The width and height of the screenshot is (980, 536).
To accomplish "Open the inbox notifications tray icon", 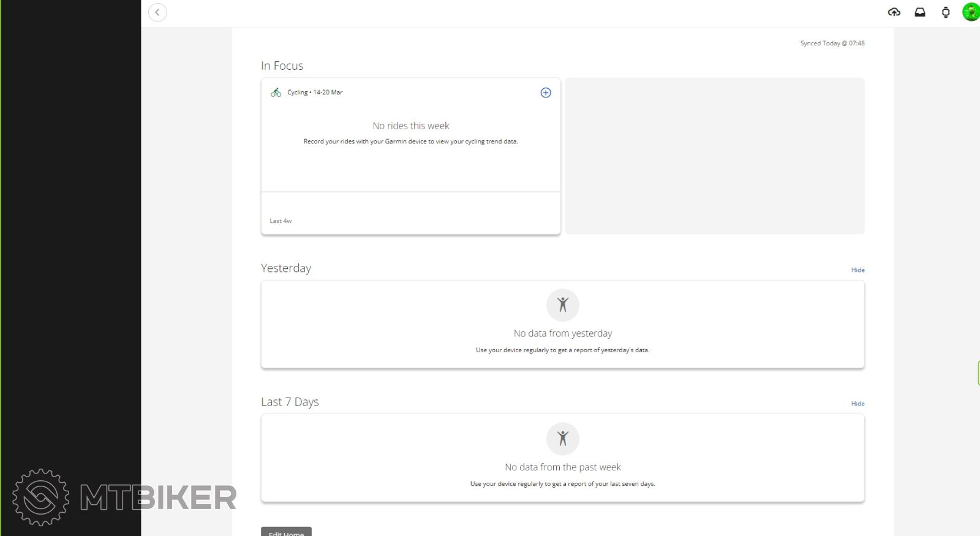I will coord(920,12).
